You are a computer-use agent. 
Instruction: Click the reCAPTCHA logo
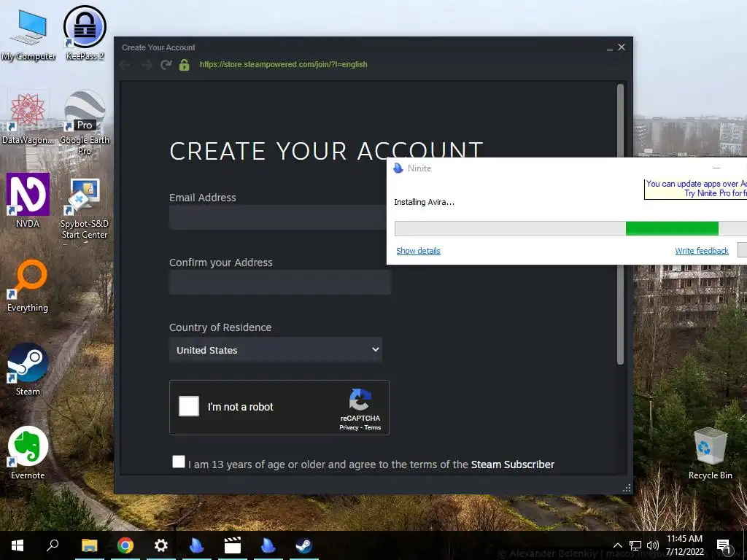[x=360, y=400]
